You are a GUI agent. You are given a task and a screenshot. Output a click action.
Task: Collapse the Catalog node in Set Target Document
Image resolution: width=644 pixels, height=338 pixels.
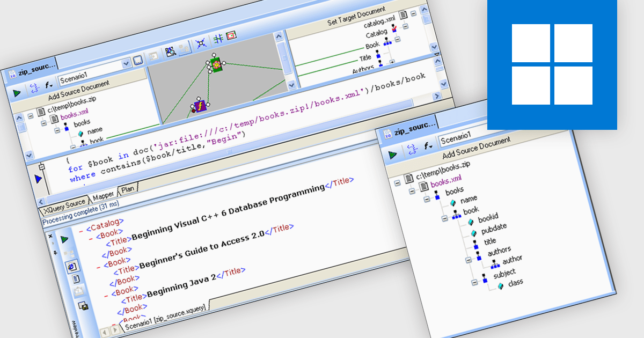(405, 27)
